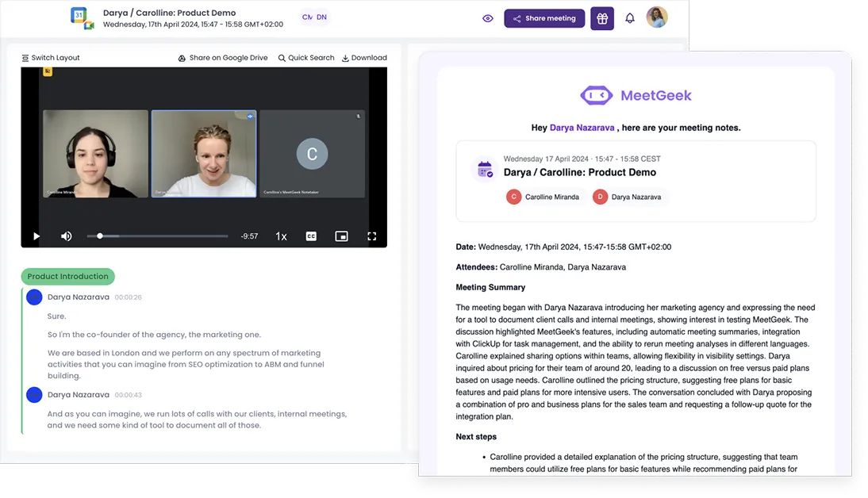The height and width of the screenshot is (498, 868).
Task: Click 'We are based in London' transcript paragraph
Action: (186, 364)
